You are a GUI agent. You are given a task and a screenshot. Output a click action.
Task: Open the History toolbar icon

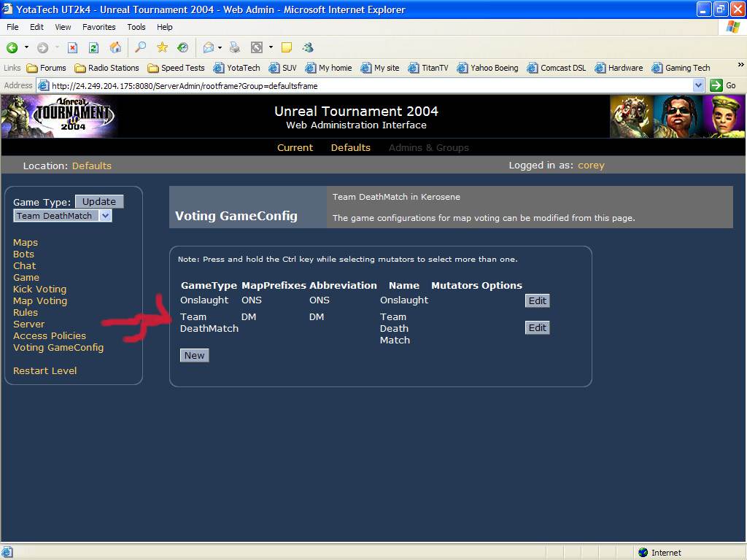tap(182, 47)
